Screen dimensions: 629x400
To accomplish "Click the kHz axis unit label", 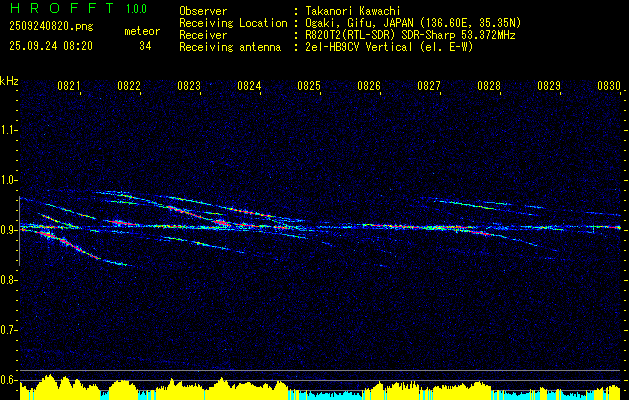I will point(9,81).
